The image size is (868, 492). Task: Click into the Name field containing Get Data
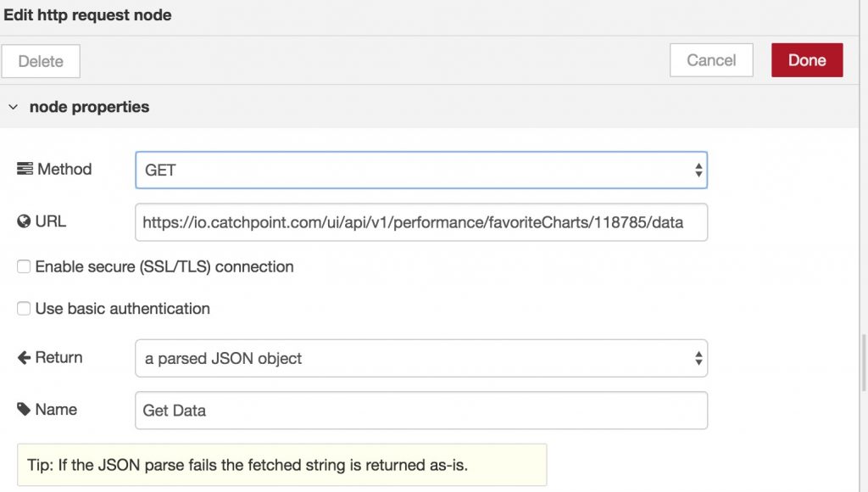(421, 410)
